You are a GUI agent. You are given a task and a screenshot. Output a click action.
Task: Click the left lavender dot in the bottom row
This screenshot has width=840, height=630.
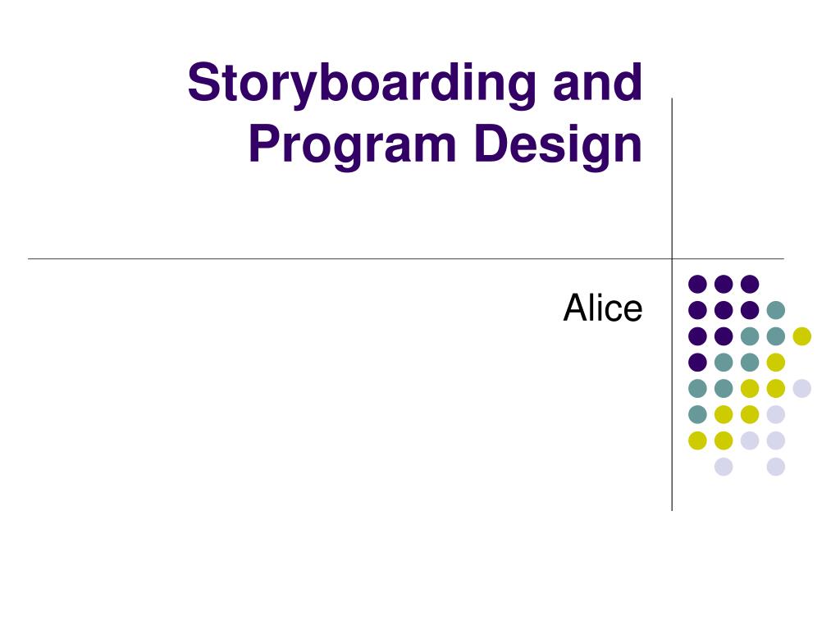[x=724, y=467]
